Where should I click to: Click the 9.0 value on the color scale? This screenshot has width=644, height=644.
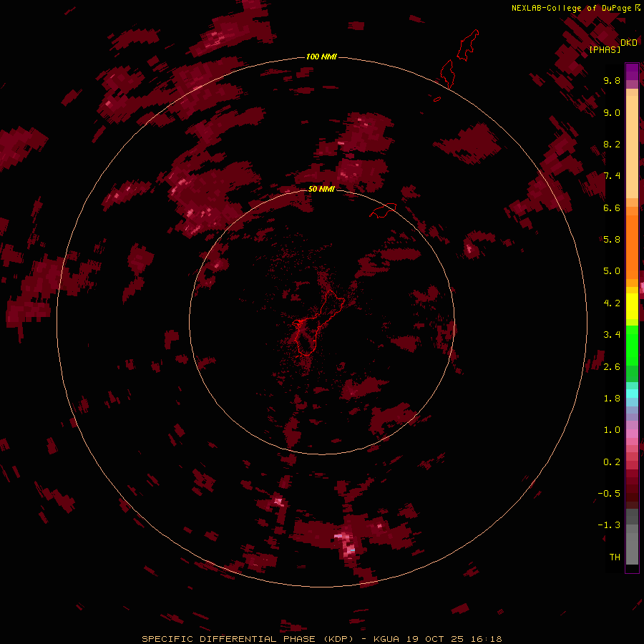point(612,112)
